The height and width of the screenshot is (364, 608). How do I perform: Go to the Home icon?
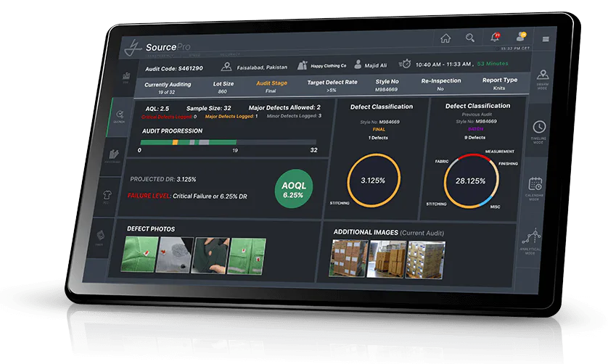445,38
